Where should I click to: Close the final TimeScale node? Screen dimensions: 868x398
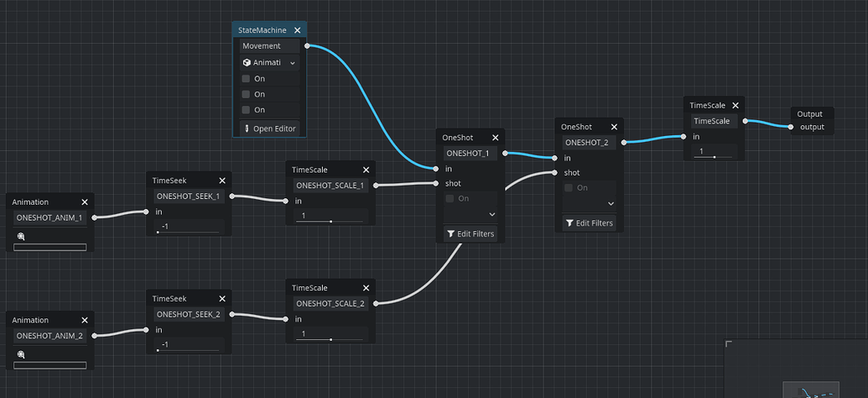tap(735, 105)
